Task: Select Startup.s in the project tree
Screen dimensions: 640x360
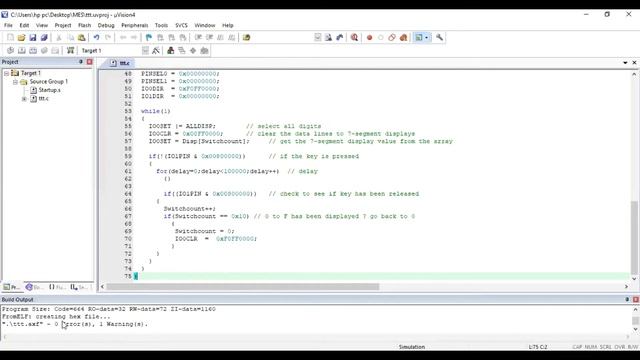Action: 49,90
